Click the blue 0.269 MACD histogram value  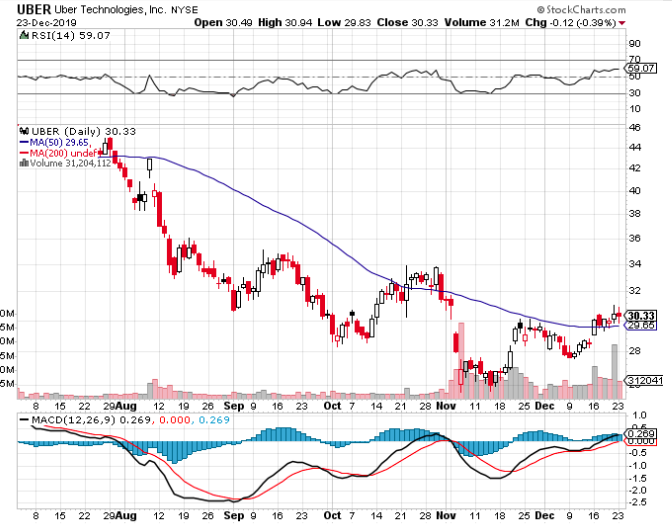coord(214,420)
